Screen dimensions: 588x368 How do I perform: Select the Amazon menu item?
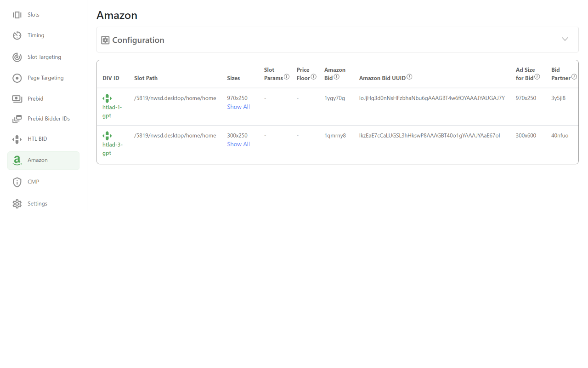(x=43, y=161)
